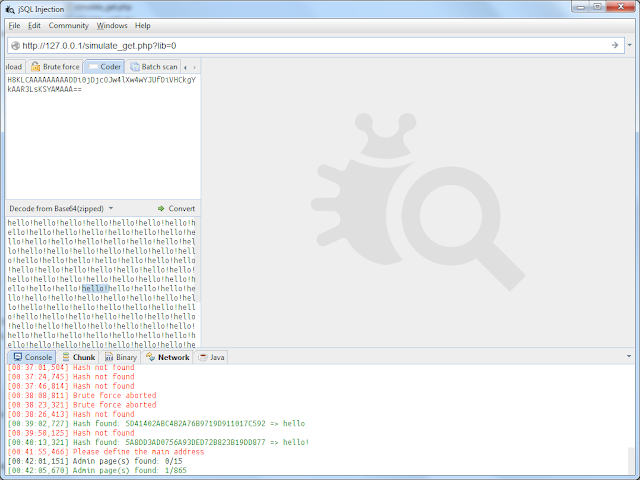Click the Chunk tab icon
The image size is (640, 480).
[x=66, y=357]
